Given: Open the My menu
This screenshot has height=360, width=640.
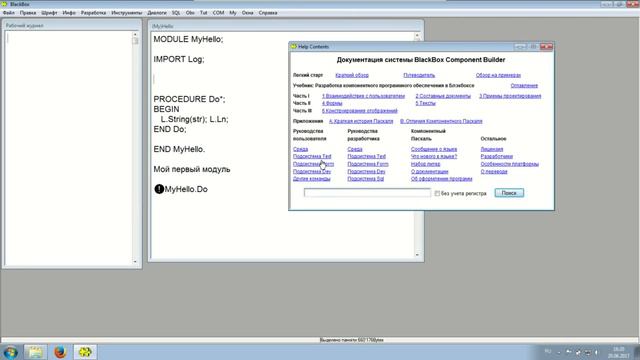Looking at the screenshot, I should tap(233, 13).
